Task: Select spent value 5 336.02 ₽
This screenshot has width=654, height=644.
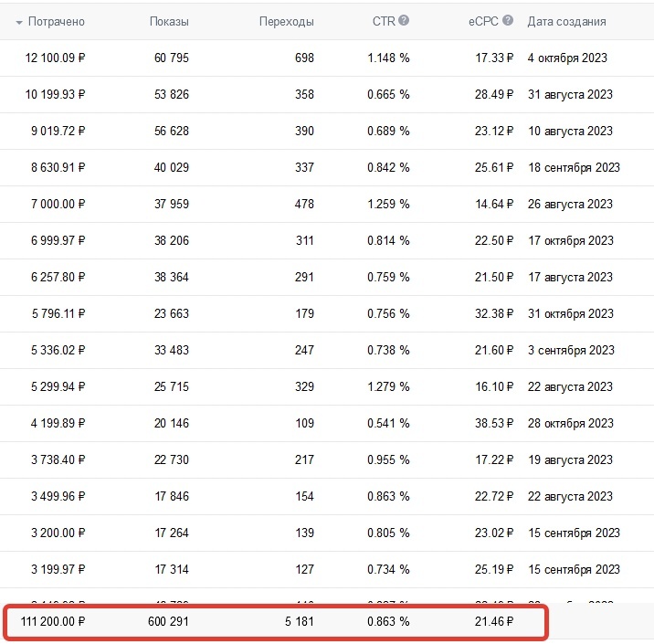Action: 58,351
